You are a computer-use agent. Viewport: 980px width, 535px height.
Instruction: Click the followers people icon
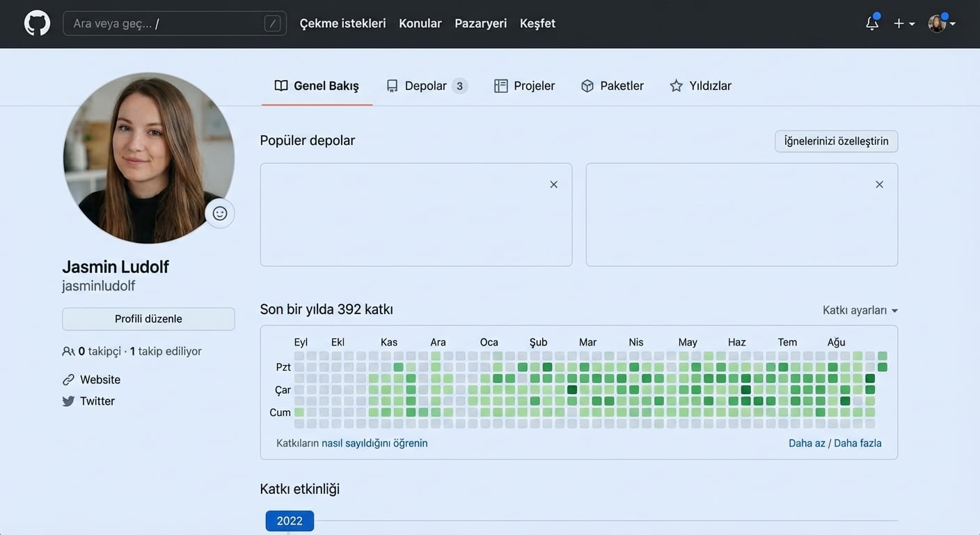[x=69, y=351]
